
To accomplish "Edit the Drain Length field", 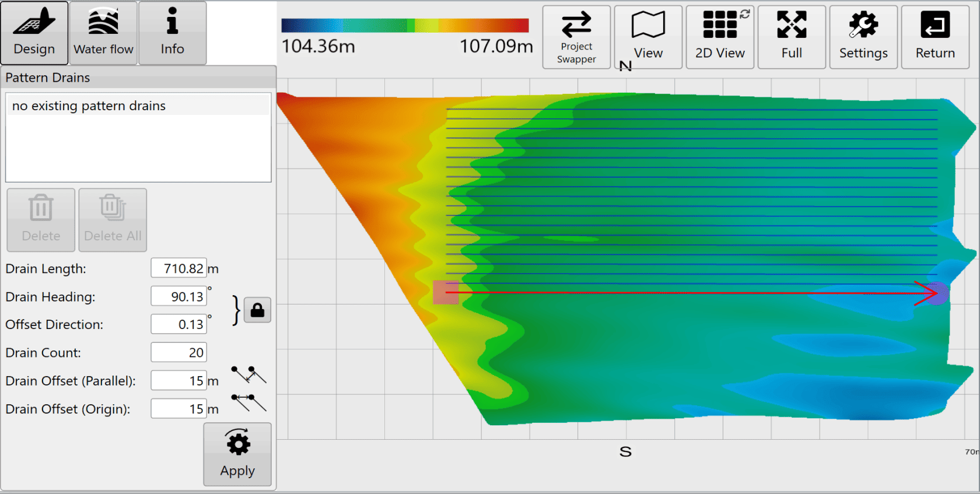I will pyautogui.click(x=178, y=268).
